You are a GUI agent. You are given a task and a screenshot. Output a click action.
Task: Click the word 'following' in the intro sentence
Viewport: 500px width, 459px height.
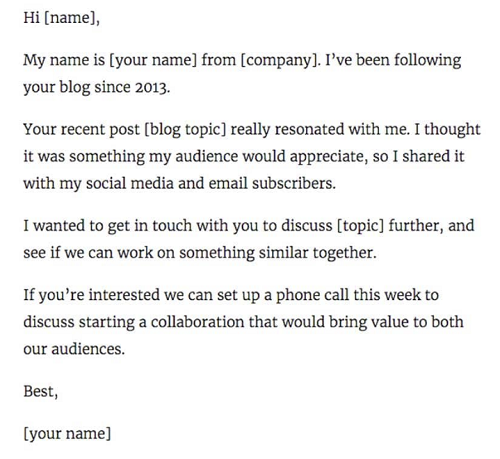pos(428,60)
